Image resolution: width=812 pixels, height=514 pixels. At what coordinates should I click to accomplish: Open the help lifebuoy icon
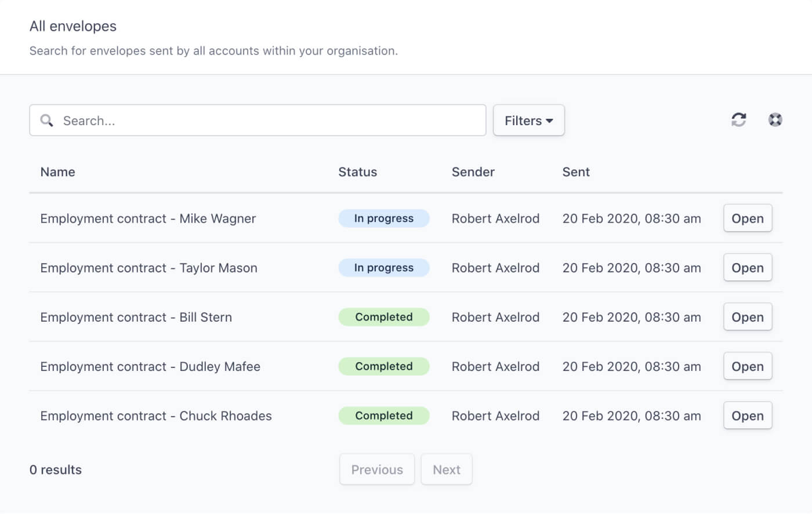click(x=775, y=120)
